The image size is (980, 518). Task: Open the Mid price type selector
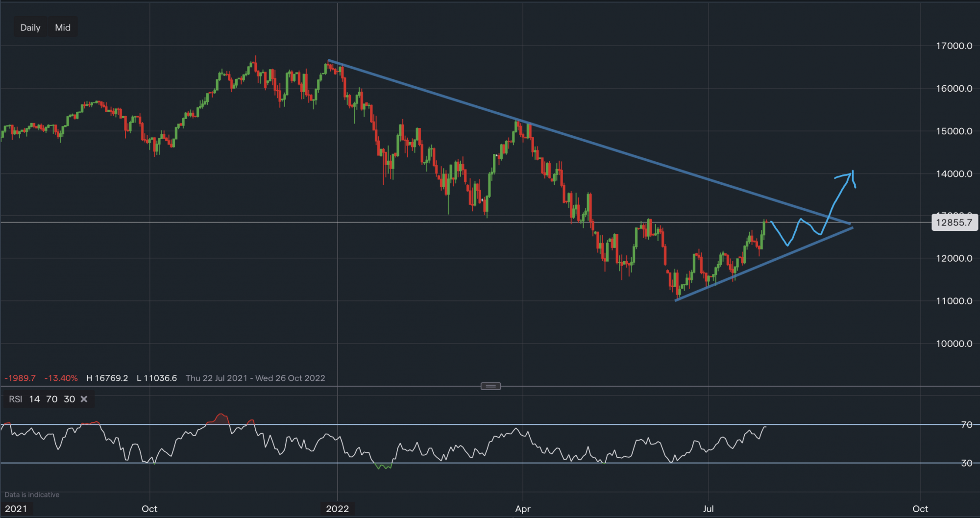tap(63, 27)
